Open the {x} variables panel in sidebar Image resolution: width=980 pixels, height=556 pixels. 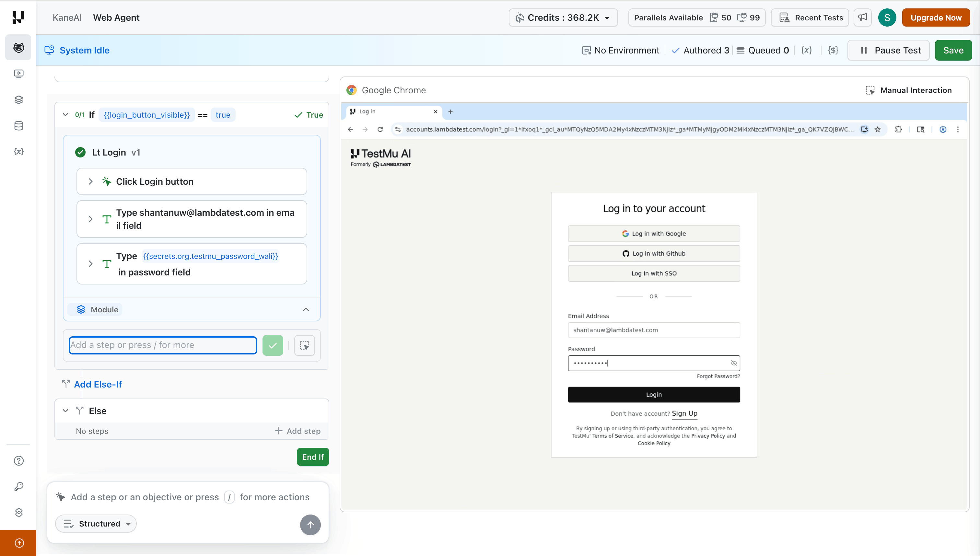pos(18,151)
